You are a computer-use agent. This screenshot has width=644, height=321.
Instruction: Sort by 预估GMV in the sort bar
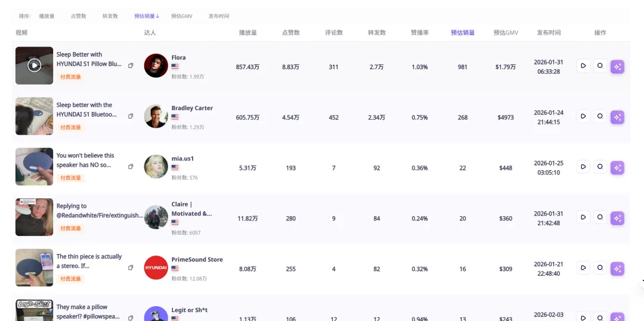[x=181, y=16]
